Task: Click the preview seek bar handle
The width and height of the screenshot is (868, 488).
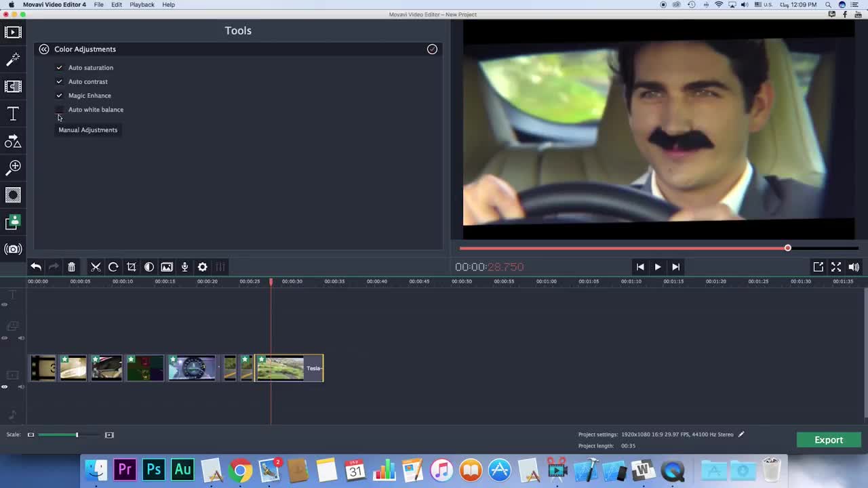Action: [787, 248]
